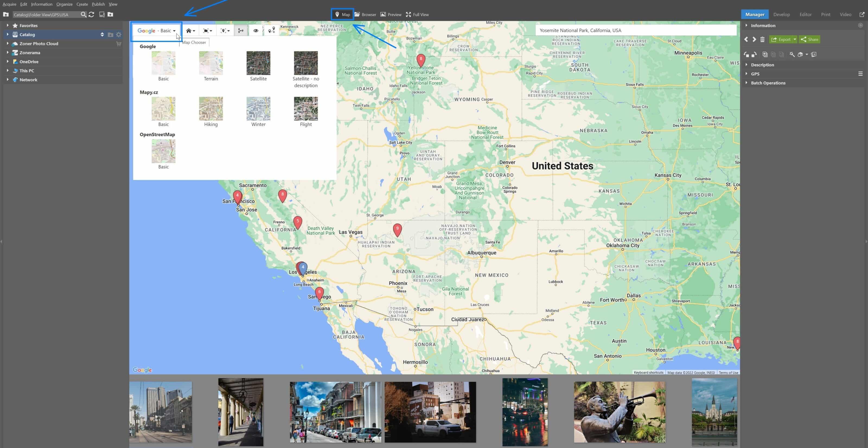
Task: Open the pin display dropdown on the map toolbar
Action: click(225, 31)
